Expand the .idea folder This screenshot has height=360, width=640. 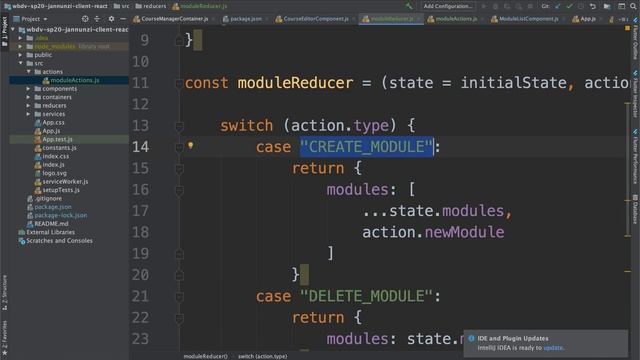pyautogui.click(x=21, y=38)
